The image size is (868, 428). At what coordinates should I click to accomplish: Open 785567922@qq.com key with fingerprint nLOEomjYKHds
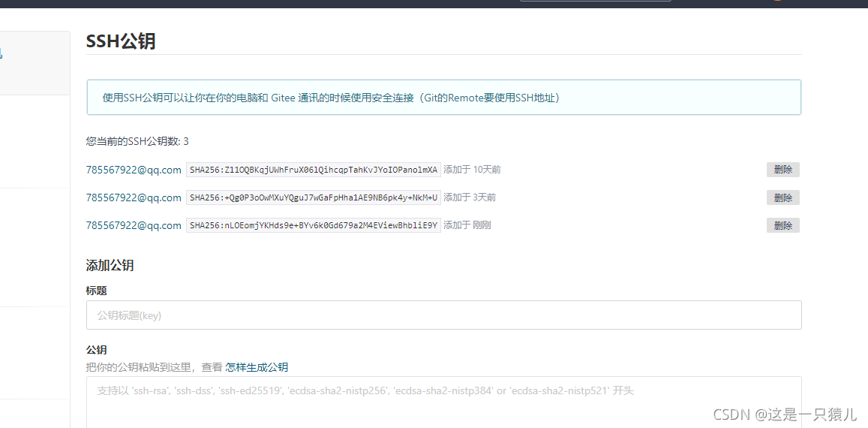click(x=134, y=225)
